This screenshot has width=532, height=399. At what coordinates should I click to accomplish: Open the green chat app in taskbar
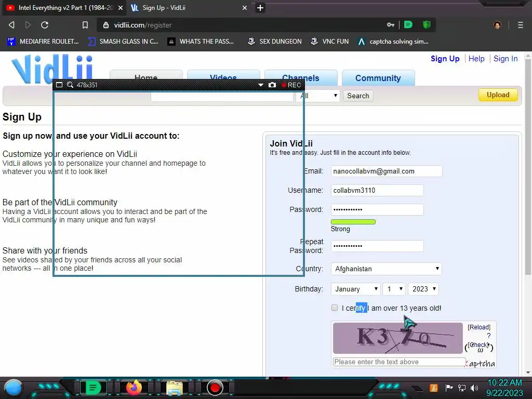pyautogui.click(x=93, y=388)
